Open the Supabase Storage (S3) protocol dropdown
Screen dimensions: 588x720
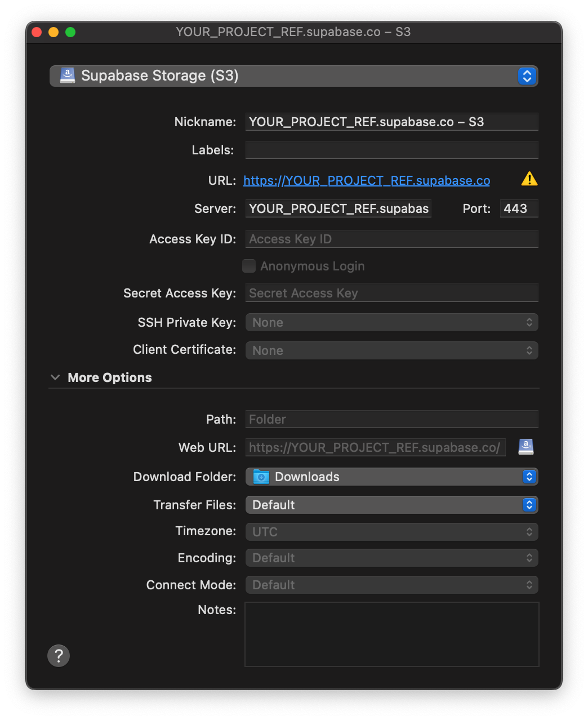pyautogui.click(x=293, y=76)
